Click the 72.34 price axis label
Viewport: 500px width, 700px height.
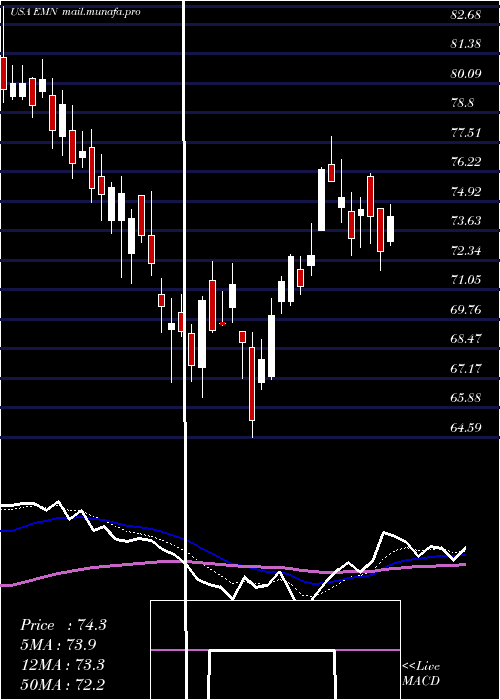(466, 250)
